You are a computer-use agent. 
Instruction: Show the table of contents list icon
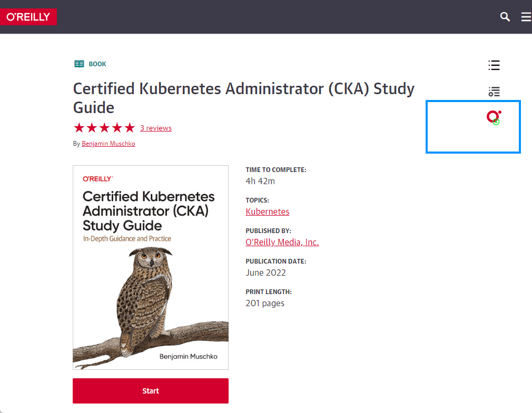tap(494, 65)
